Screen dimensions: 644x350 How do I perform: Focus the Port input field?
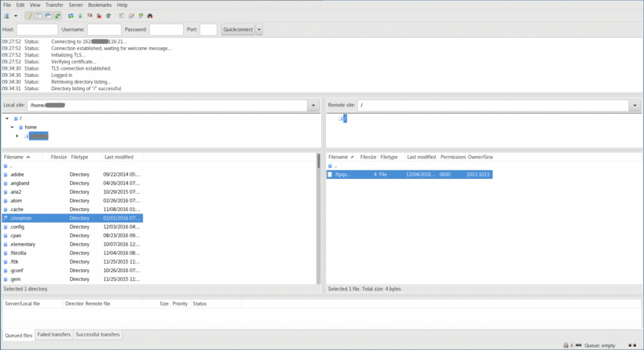click(208, 30)
